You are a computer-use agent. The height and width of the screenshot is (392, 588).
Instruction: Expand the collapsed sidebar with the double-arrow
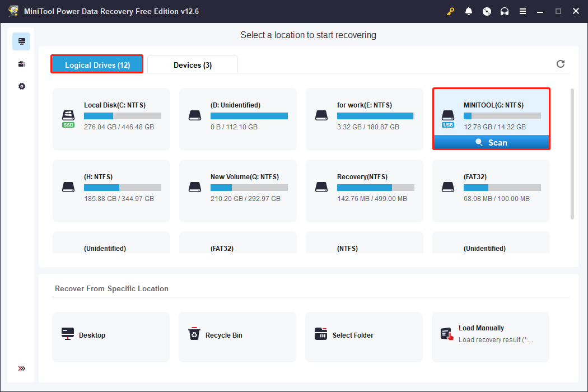[x=21, y=368]
